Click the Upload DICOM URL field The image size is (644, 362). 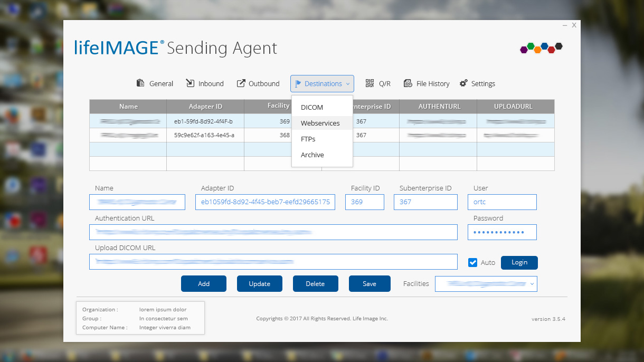tap(273, 262)
